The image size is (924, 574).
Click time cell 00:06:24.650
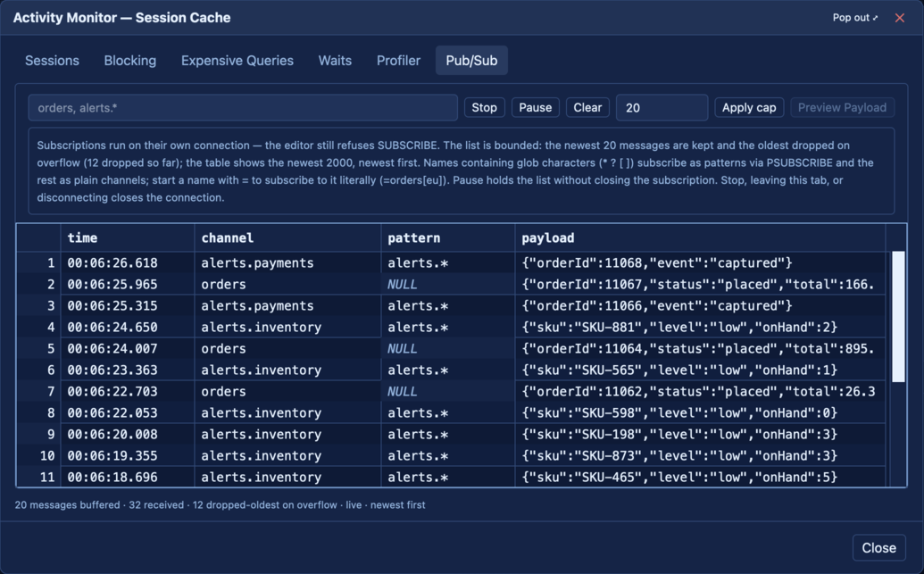point(128,328)
